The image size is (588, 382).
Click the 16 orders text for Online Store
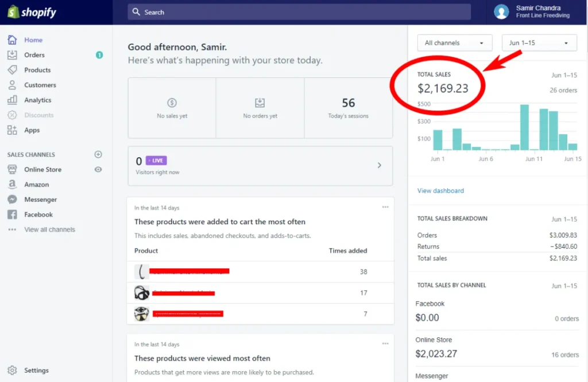coord(565,354)
